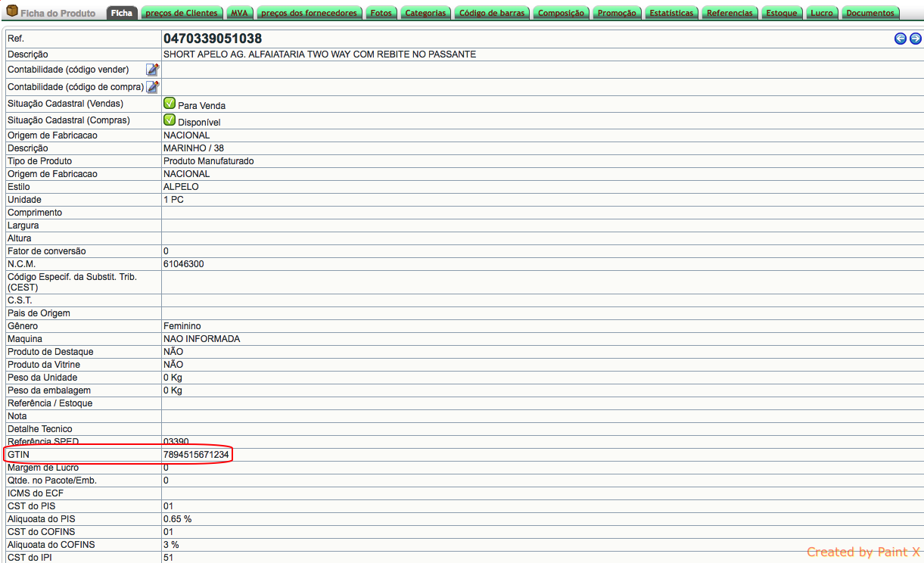Select GTIN value 7894515671234
The height and width of the screenshot is (563, 924).
pos(196,454)
